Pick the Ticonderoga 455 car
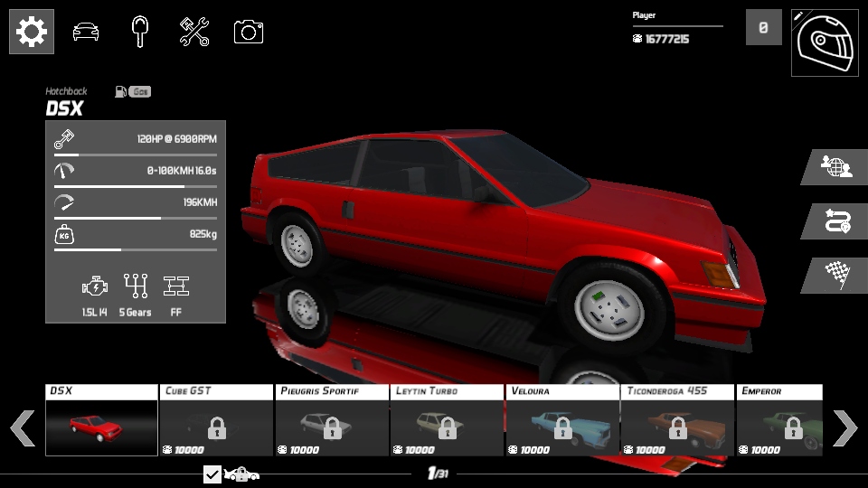This screenshot has height=488, width=868. tap(677, 420)
